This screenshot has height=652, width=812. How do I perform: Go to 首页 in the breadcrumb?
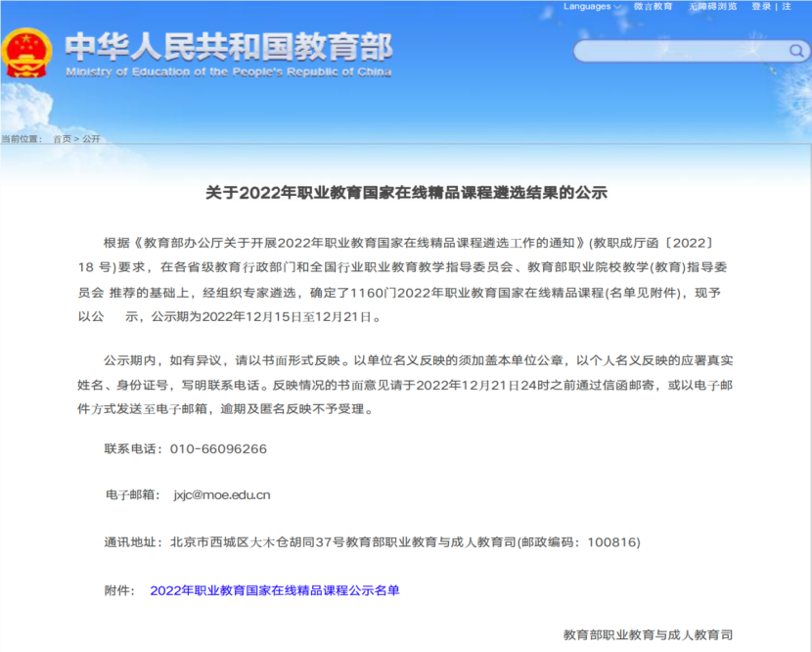pos(62,139)
